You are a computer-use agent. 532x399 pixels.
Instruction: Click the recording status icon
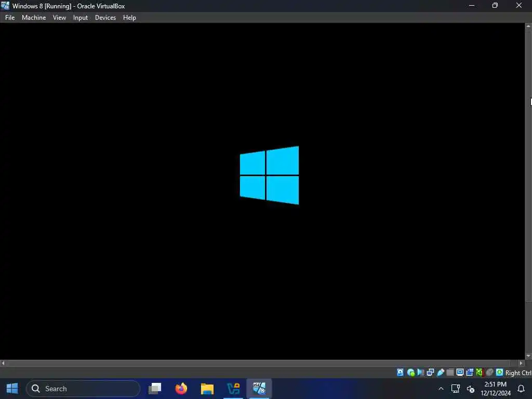click(470, 373)
